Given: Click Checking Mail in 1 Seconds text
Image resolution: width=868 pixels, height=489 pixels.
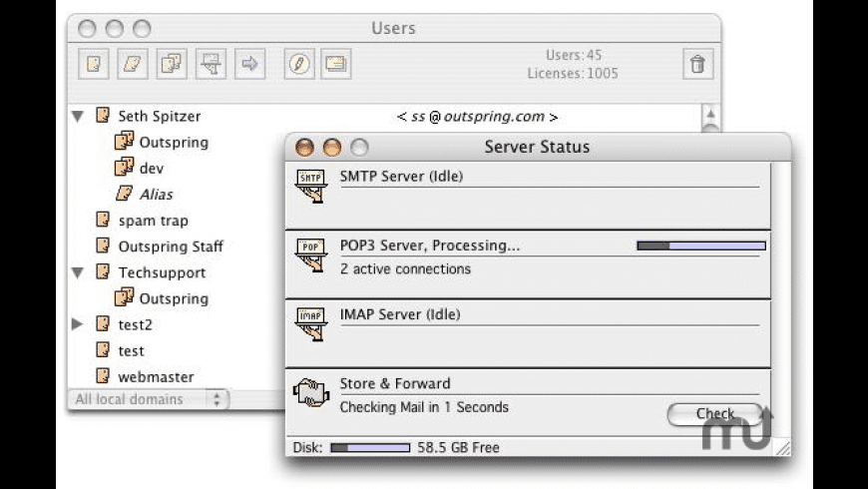Looking at the screenshot, I should click(424, 407).
